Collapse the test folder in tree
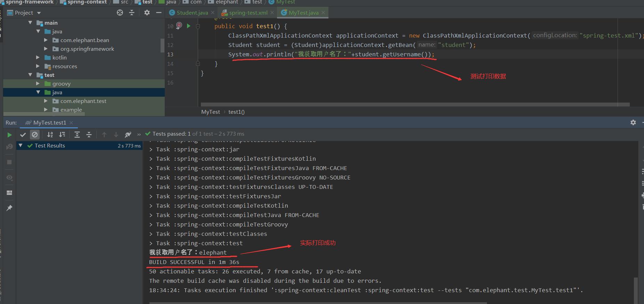644x304 pixels. point(30,75)
